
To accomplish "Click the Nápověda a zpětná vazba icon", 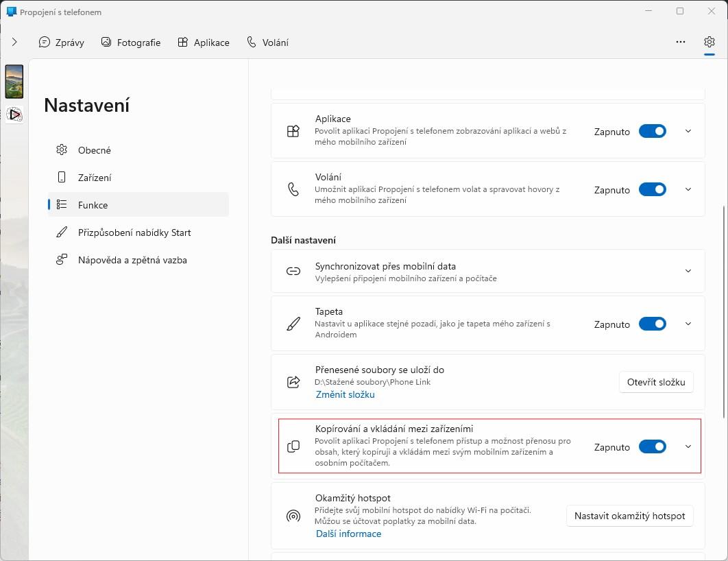I will point(61,260).
